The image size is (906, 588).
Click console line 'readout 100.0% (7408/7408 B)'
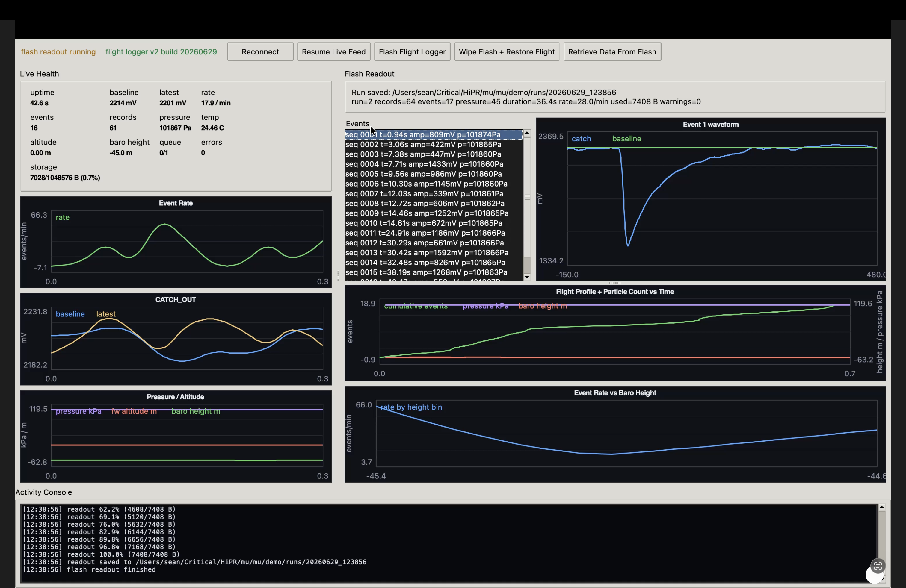[x=101, y=554]
